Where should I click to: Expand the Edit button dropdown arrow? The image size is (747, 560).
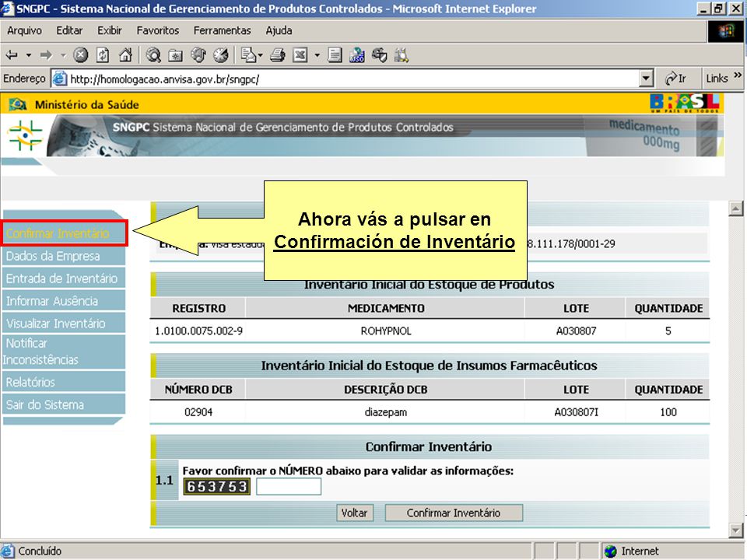[x=317, y=55]
